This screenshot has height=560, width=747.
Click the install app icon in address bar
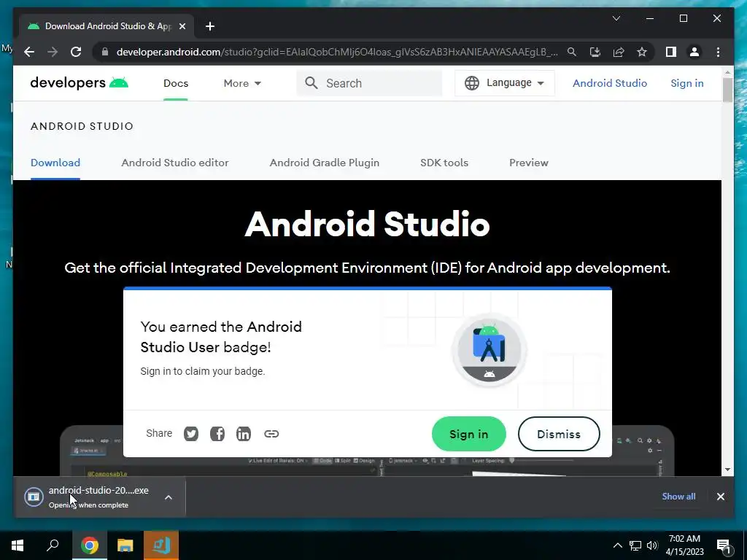pos(595,52)
